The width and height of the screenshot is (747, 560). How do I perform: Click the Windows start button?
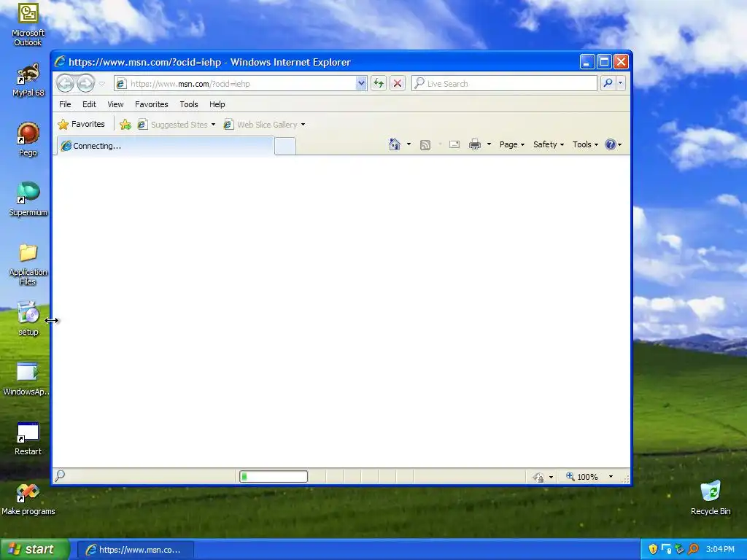tap(35, 550)
